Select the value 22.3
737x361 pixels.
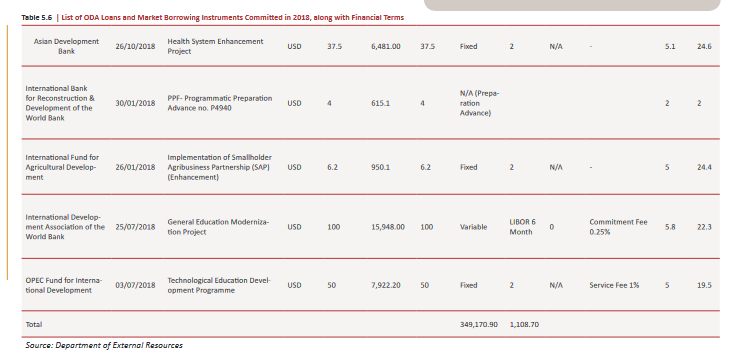704,227
